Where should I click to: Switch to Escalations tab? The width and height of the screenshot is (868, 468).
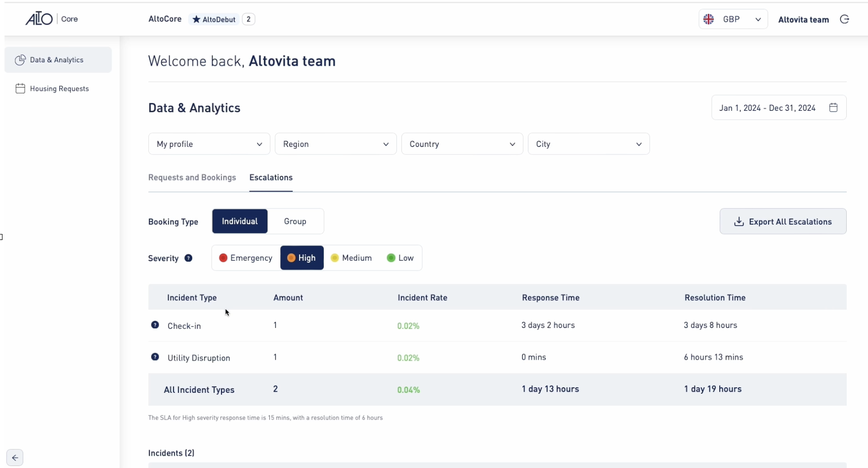coord(271,178)
